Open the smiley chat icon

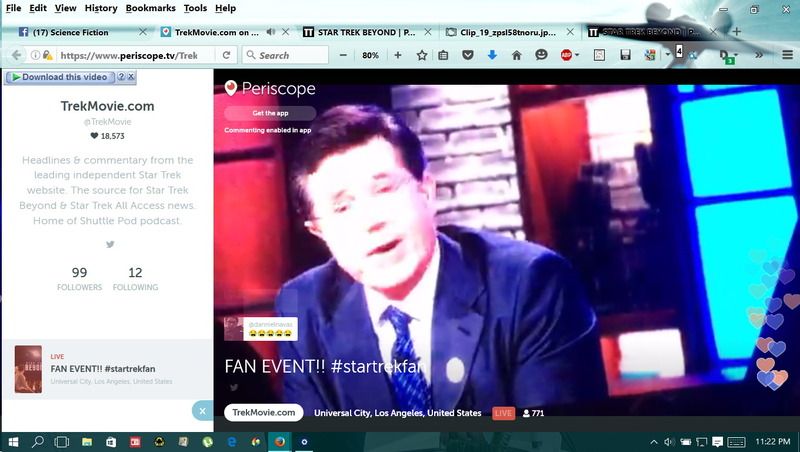541,55
